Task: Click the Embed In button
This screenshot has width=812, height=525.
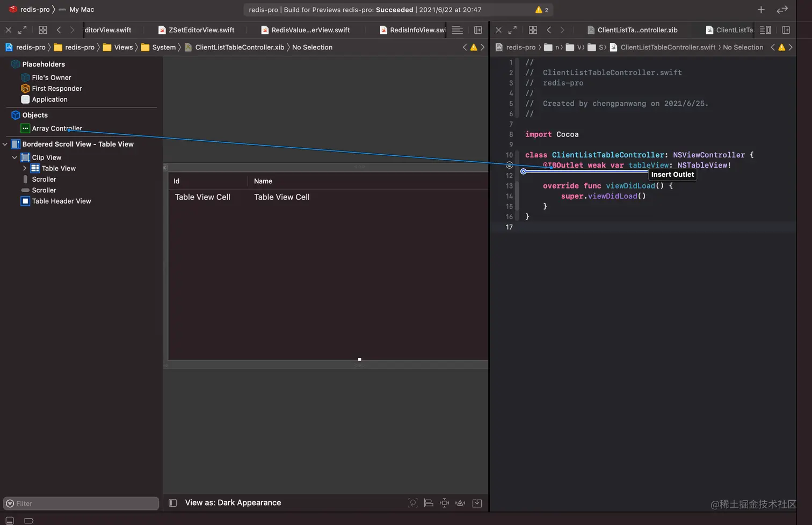Action: coord(477,503)
